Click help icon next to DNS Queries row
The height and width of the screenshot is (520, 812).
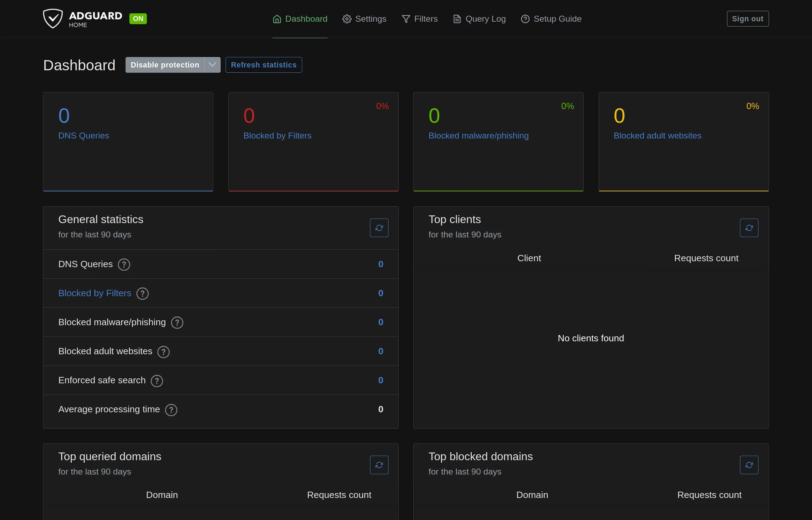pyautogui.click(x=124, y=264)
